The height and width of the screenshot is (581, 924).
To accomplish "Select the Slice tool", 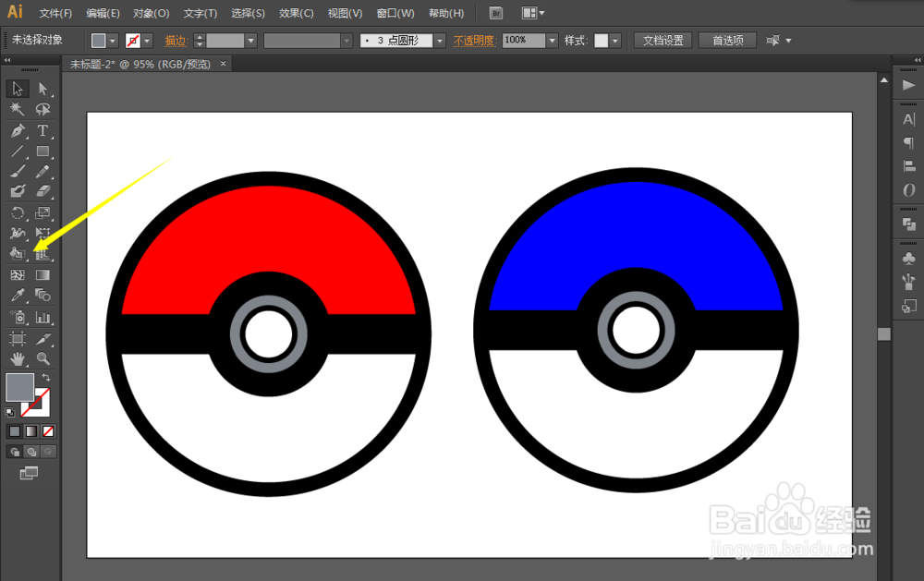I will coord(43,338).
